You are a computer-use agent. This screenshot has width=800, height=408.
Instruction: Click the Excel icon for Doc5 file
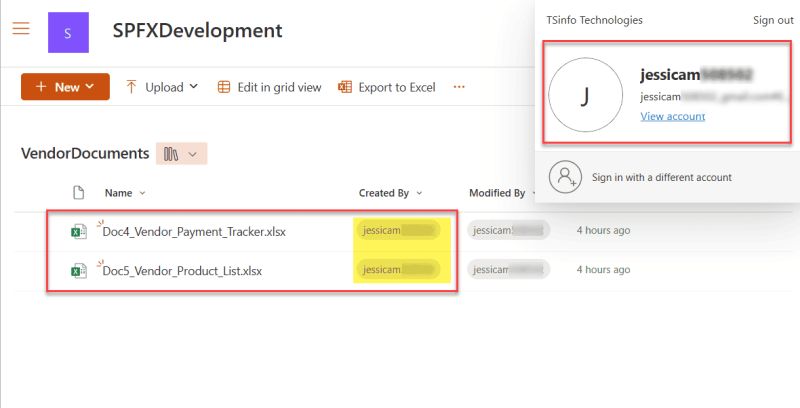tap(79, 271)
